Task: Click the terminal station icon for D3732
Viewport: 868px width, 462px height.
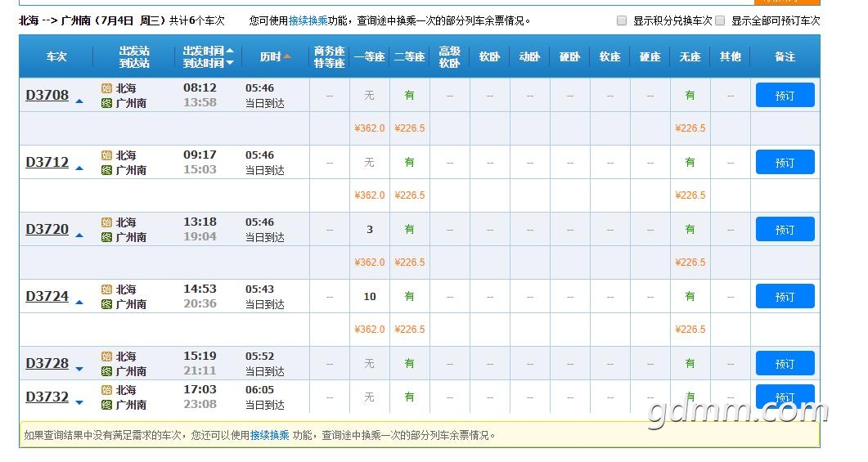Action: pos(106,405)
